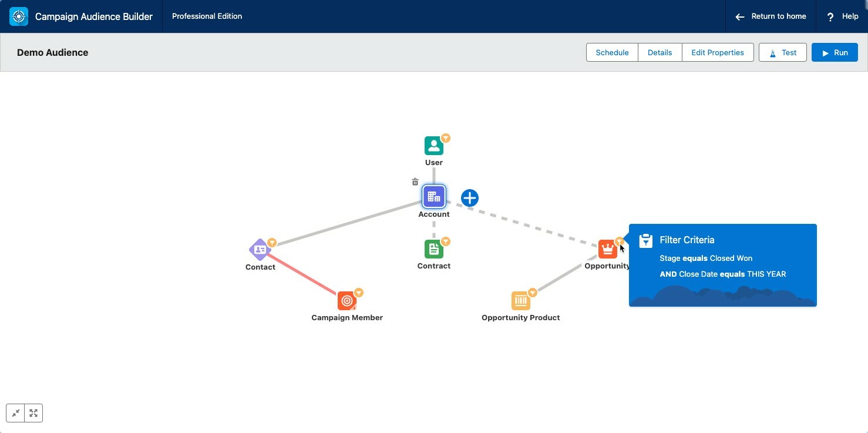Click the Opportunity node icon

tap(607, 249)
